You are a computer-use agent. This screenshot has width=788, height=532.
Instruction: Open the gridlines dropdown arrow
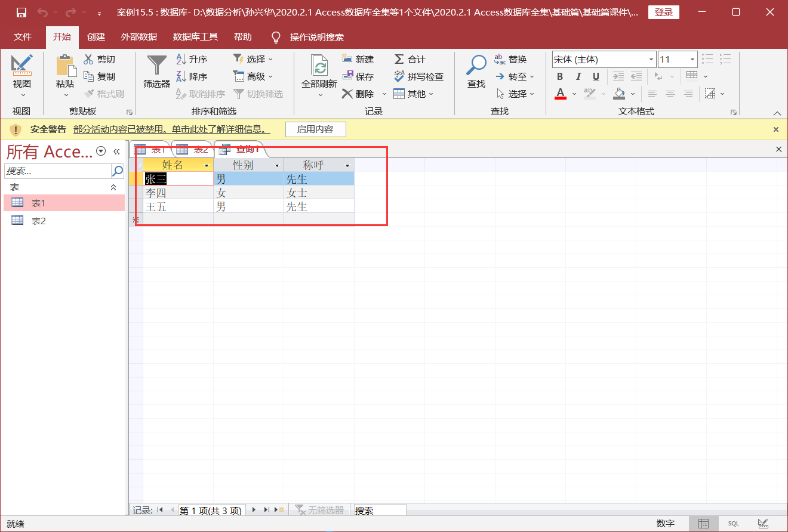[706, 76]
